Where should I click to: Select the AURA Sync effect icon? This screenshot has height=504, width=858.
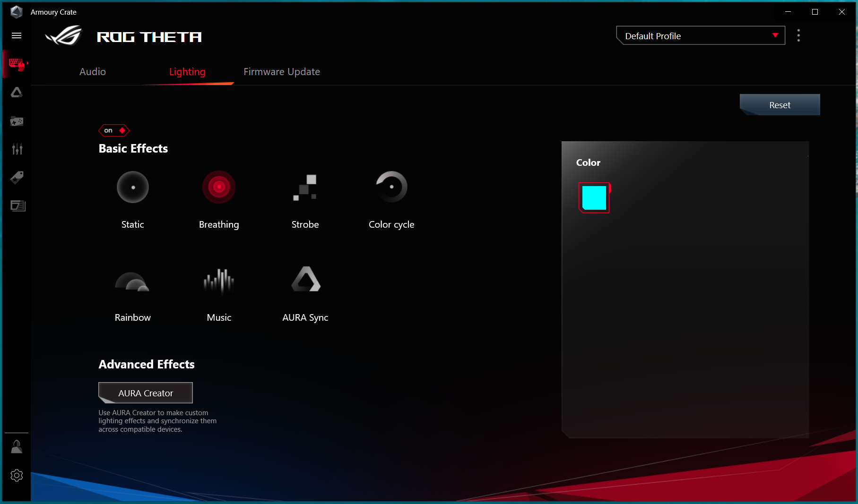[306, 279]
